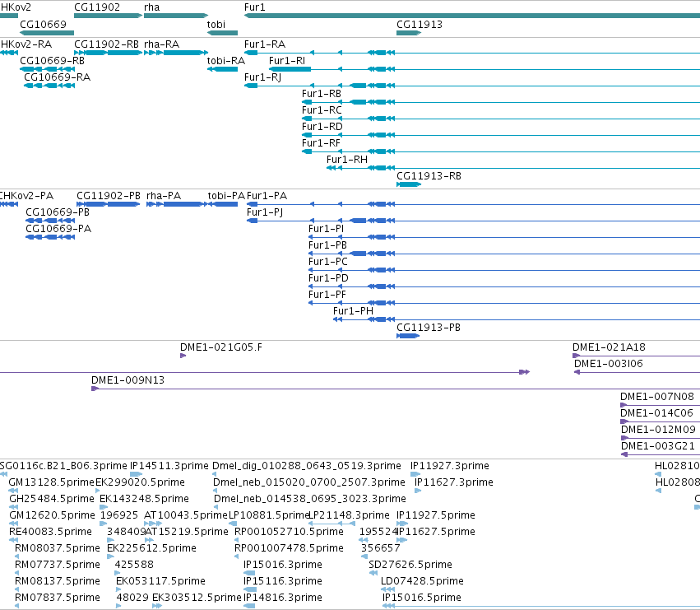Viewport: 700px width, 610px height.
Task: Click protein Fur1-PI label
Action: click(327, 229)
